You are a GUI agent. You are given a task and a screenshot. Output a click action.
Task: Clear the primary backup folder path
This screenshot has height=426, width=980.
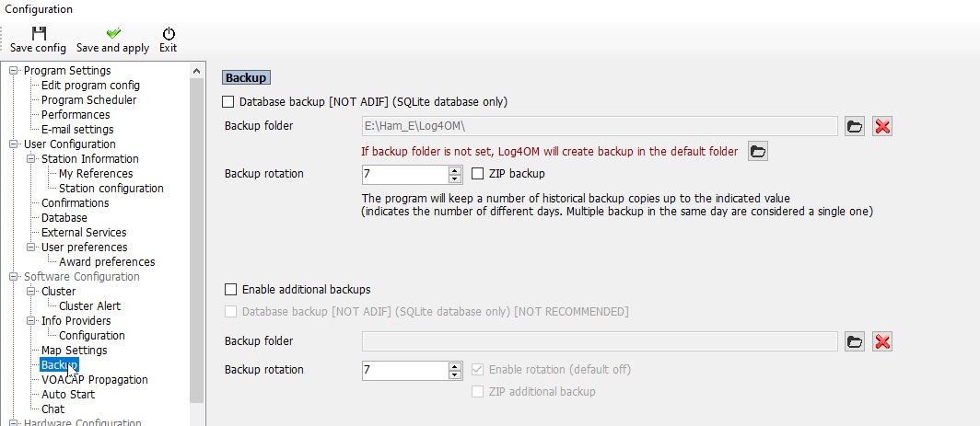click(881, 127)
